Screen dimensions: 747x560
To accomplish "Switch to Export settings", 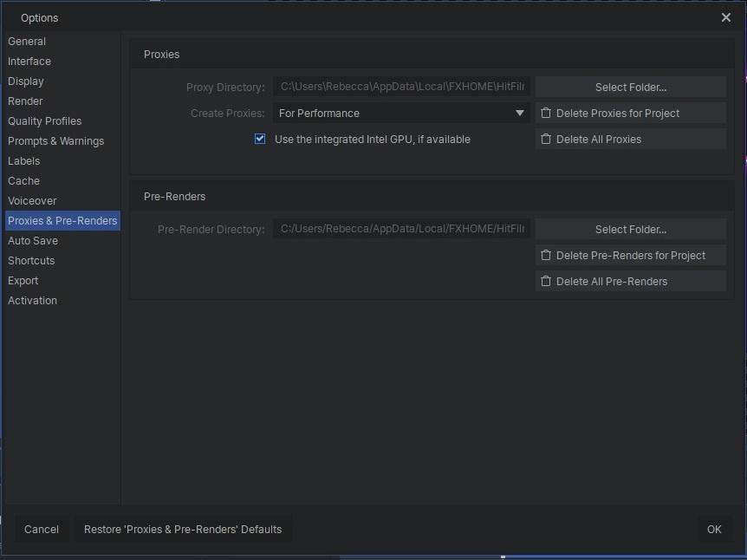I will [23, 280].
